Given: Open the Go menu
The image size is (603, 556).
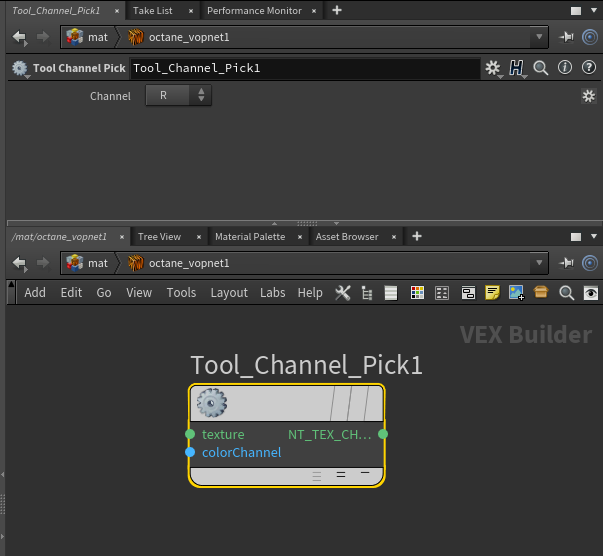Looking at the screenshot, I should 104,293.
